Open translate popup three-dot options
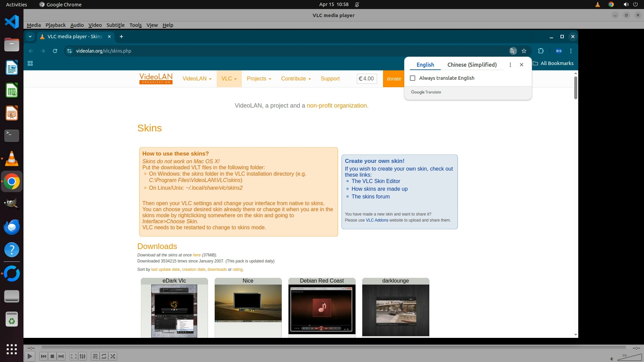This screenshot has width=644, height=362. click(x=510, y=65)
